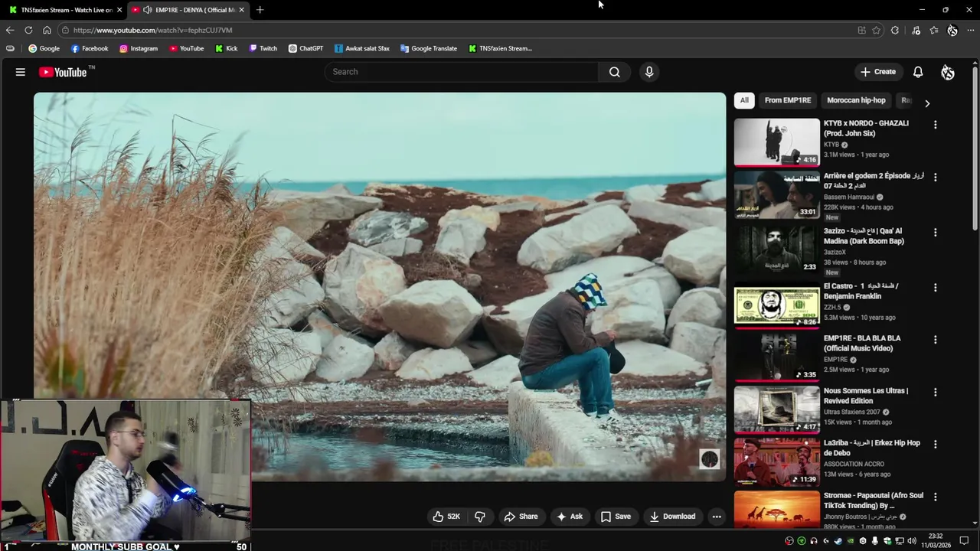Reload the current page

click(28, 30)
